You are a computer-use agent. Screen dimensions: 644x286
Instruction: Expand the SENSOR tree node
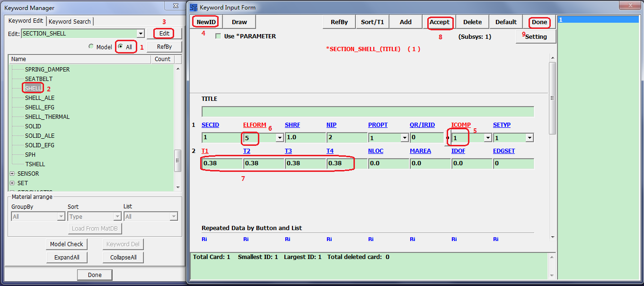click(12, 174)
